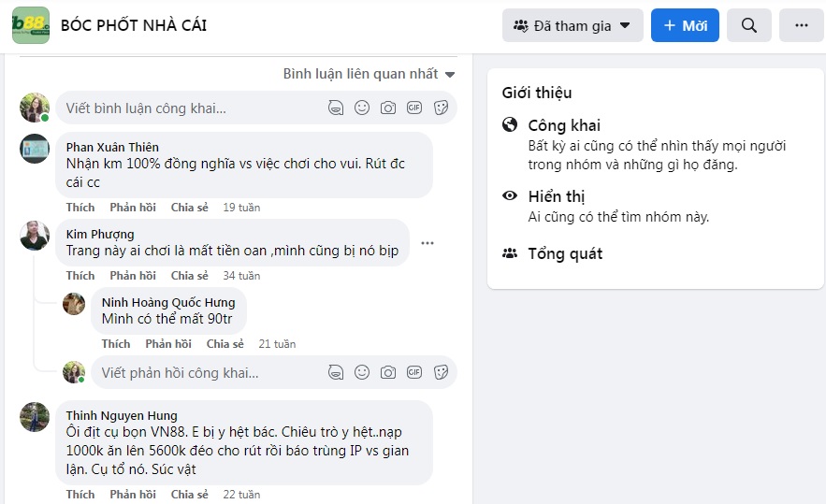Open Ninh Hoàng Quốc Hưng's profile picture
Image resolution: width=826 pixels, height=504 pixels.
74,304
